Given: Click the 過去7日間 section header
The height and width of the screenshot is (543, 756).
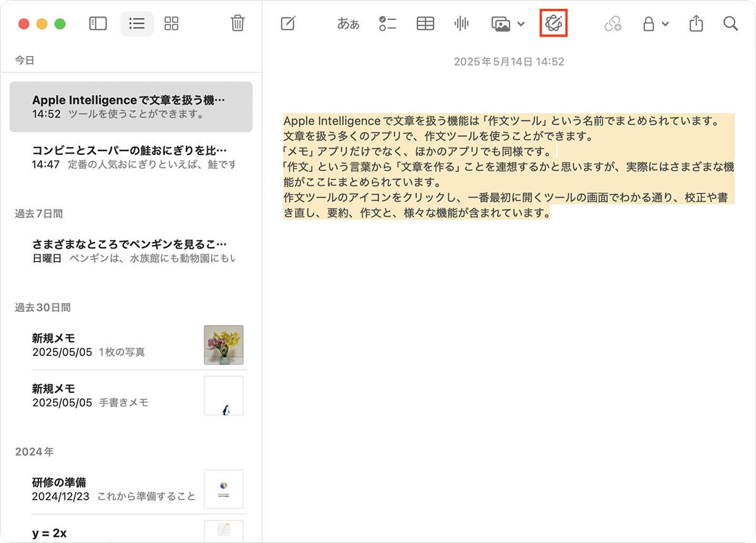Looking at the screenshot, I should tap(39, 214).
